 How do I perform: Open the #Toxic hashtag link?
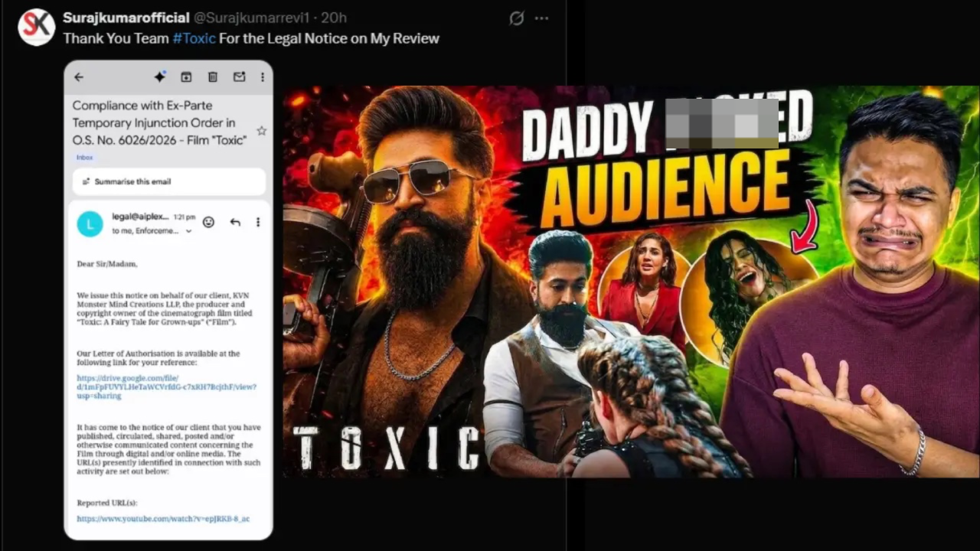[194, 38]
